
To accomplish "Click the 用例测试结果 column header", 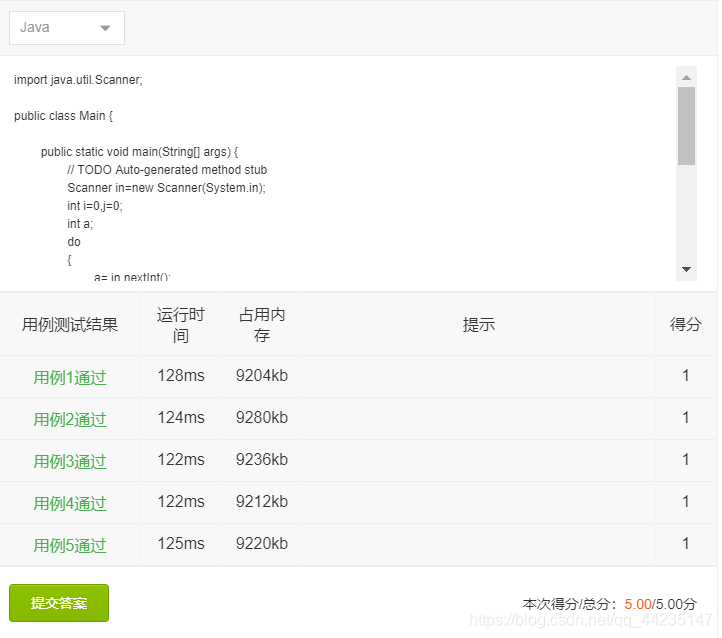I will (70, 325).
